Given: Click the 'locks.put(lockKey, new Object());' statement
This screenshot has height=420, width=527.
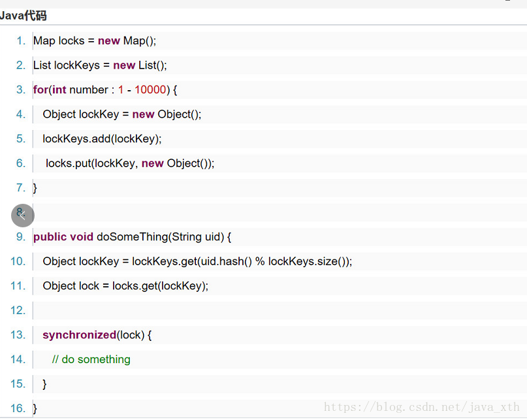Looking at the screenshot, I should coord(130,163).
